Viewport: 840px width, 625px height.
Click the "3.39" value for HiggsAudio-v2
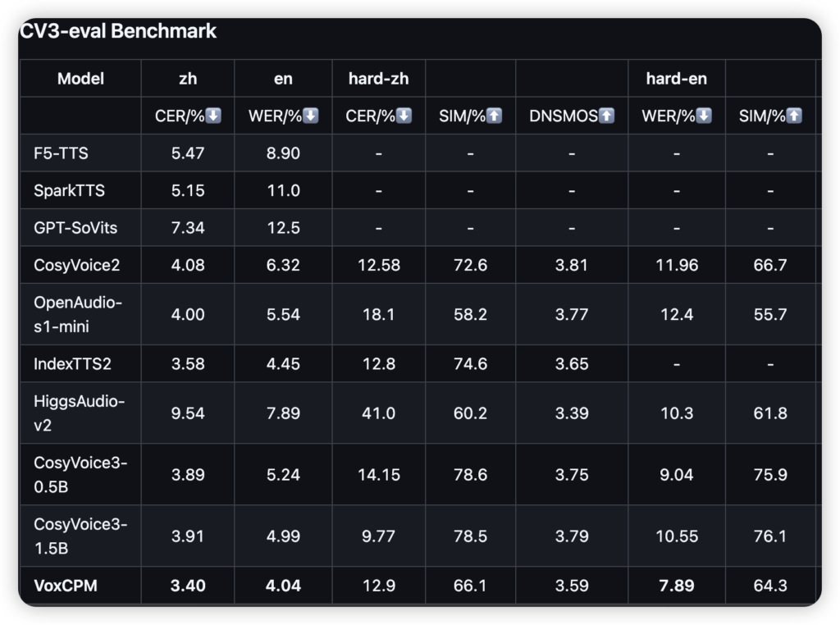point(572,413)
